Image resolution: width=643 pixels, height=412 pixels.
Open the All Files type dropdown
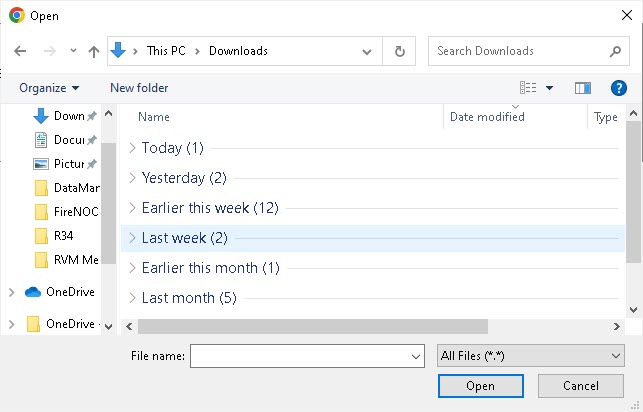point(530,355)
